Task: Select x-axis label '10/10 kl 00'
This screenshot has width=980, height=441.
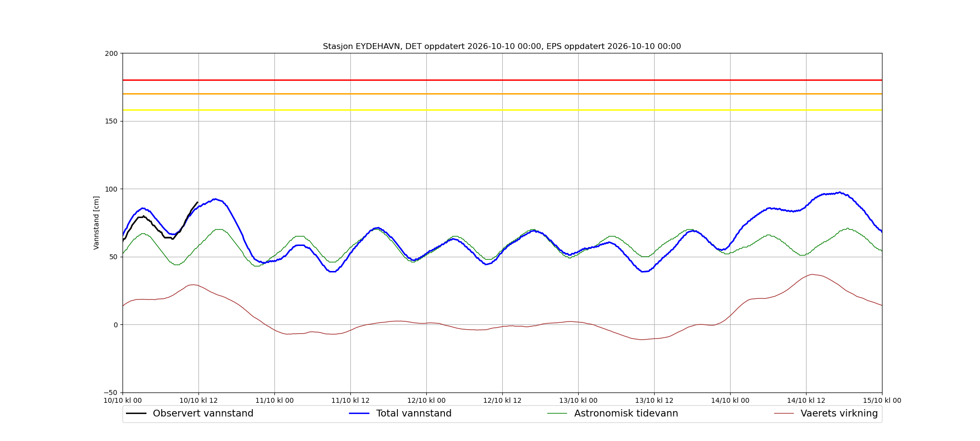Action: point(122,401)
